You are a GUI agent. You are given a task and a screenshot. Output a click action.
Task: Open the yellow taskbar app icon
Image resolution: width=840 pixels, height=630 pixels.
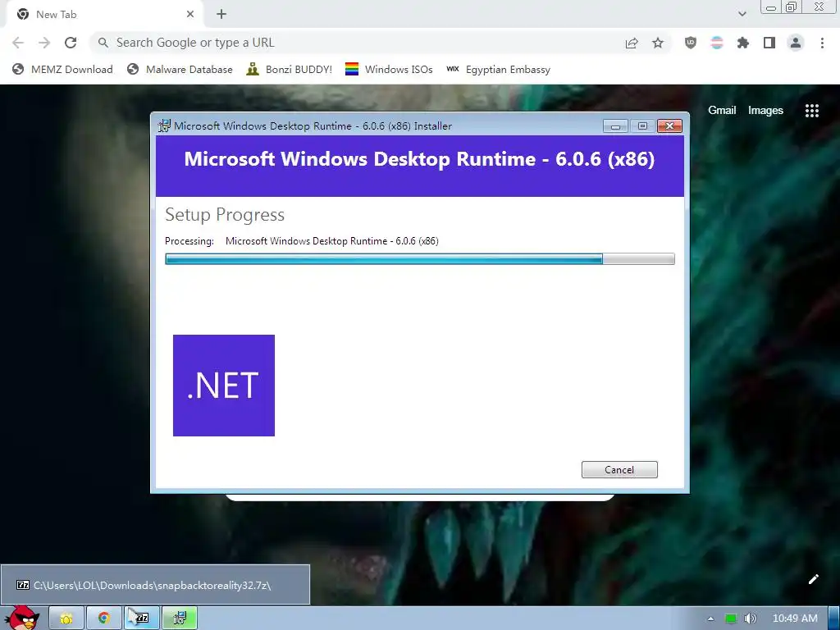coord(66,619)
